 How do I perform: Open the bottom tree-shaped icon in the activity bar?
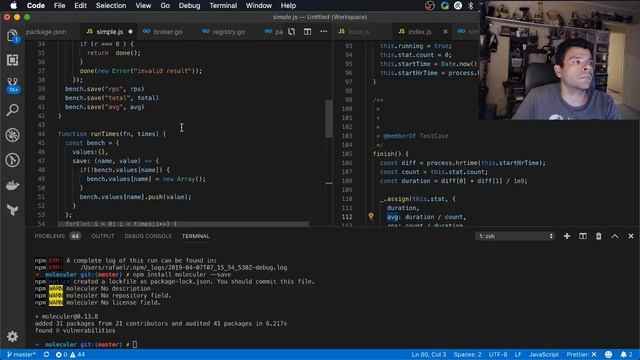pos(13,210)
